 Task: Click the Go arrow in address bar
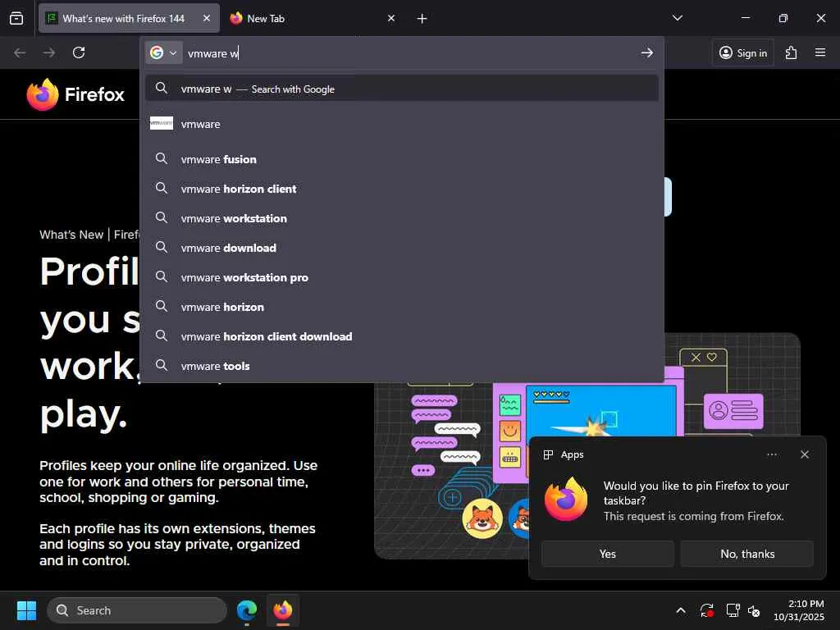coord(647,52)
